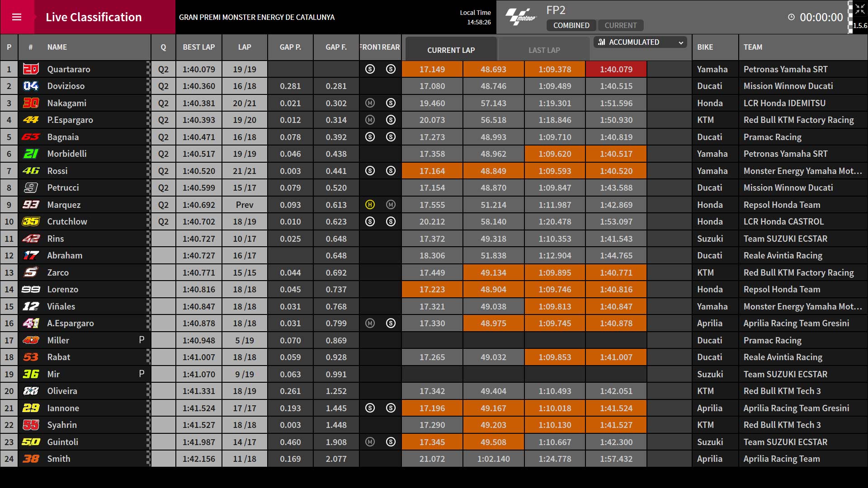Viewport: 868px width, 488px height.
Task: Click Zarco's Q qualifying cell
Action: 163,272
